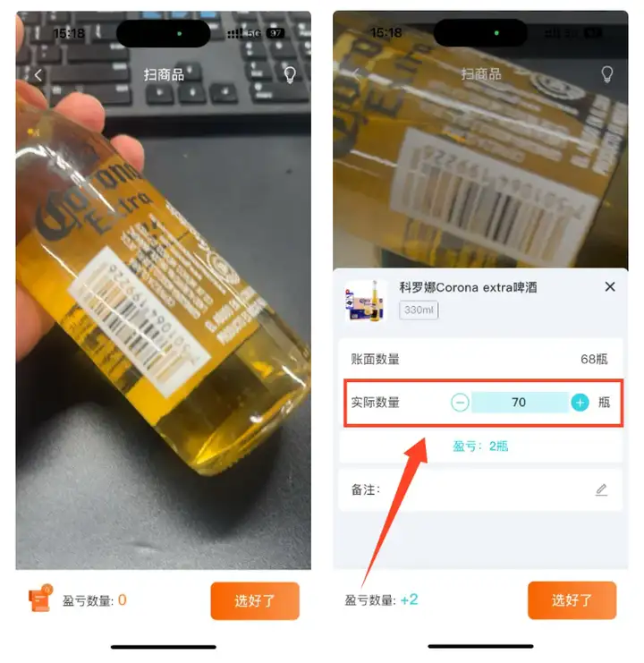Tap the right orange 选好了 button
The width and height of the screenshot is (644, 663).
pyautogui.click(x=572, y=600)
